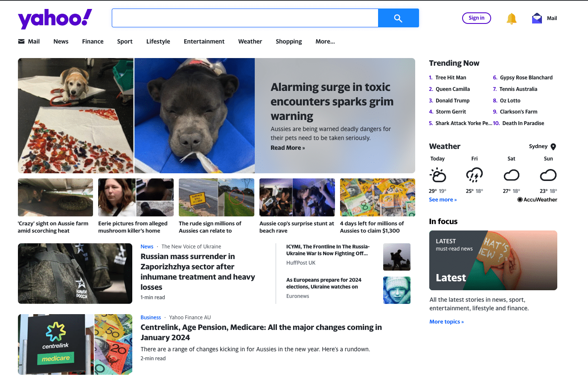Click the Sign in button

(476, 18)
